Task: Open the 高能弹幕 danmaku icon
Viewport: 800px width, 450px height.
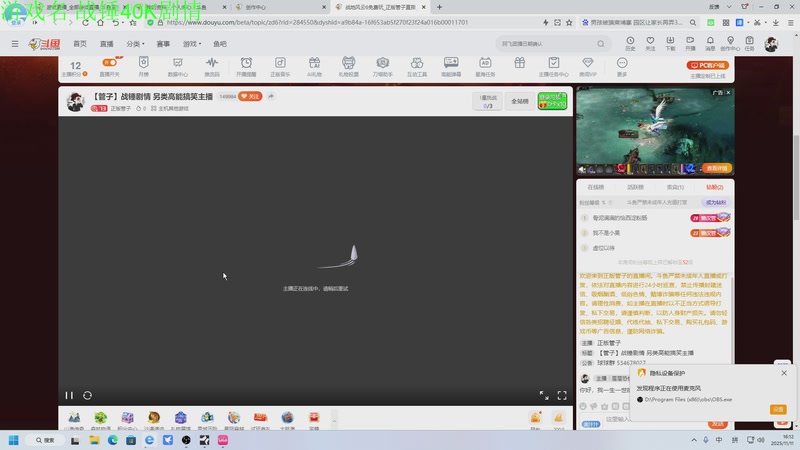Action: pyautogui.click(x=451, y=63)
